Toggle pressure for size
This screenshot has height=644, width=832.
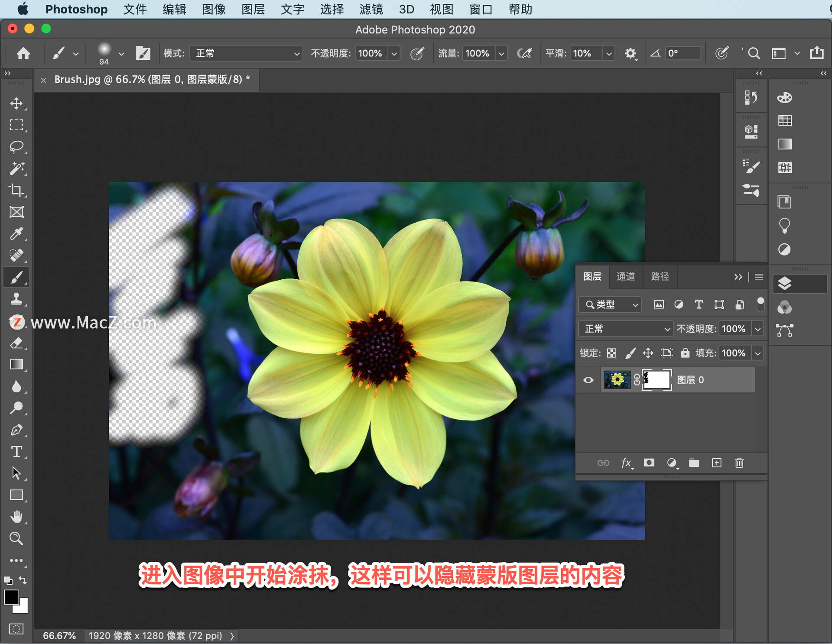pyautogui.click(x=721, y=53)
